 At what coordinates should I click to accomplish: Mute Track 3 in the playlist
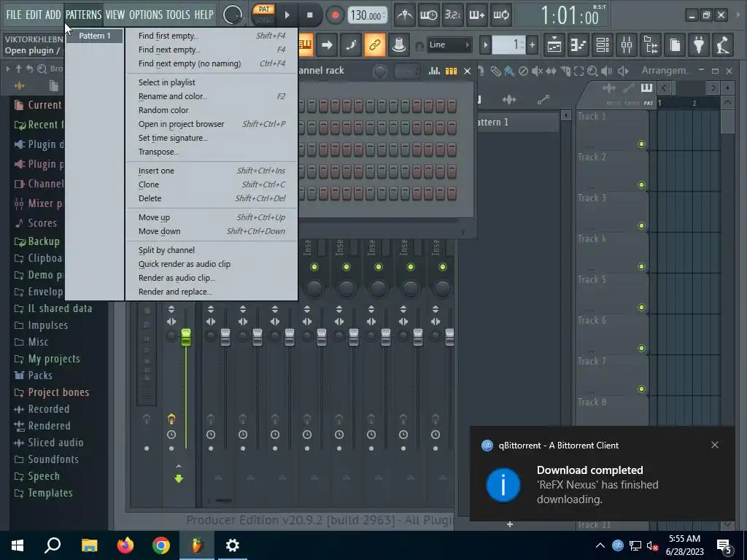tap(641, 226)
